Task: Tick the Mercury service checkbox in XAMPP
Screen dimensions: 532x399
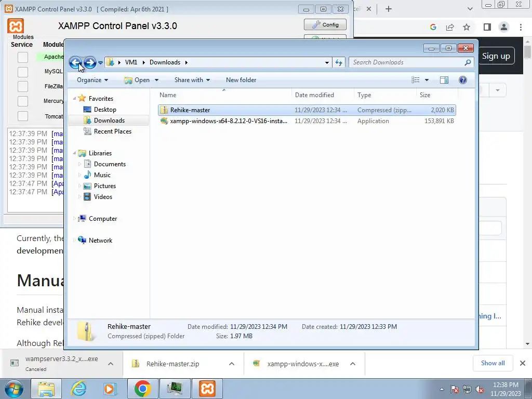Action: 23,101
